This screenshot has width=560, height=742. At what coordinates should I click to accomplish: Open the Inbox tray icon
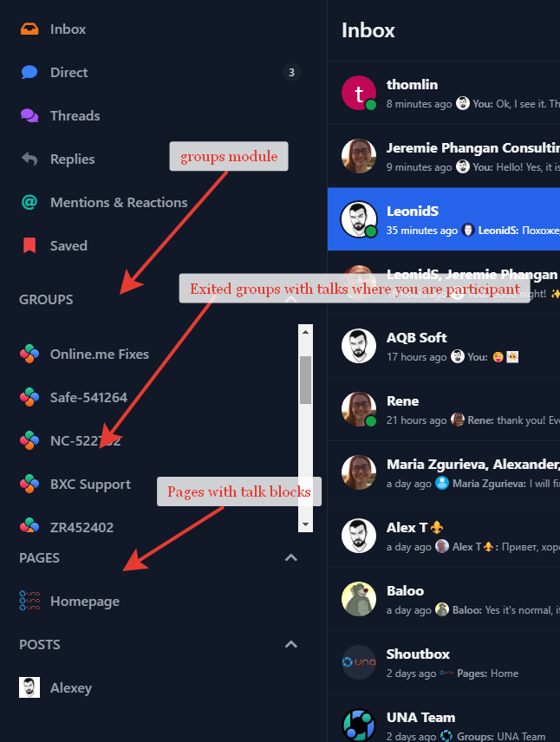click(x=29, y=29)
